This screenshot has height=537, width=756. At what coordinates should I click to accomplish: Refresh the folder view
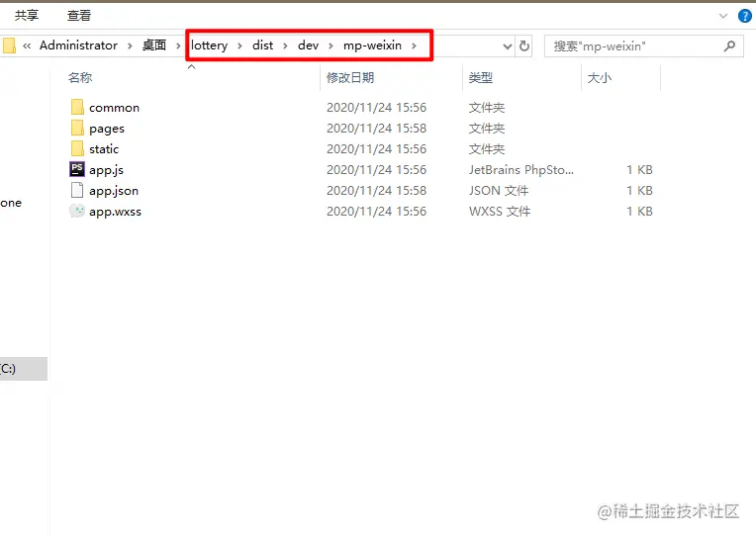tap(524, 46)
